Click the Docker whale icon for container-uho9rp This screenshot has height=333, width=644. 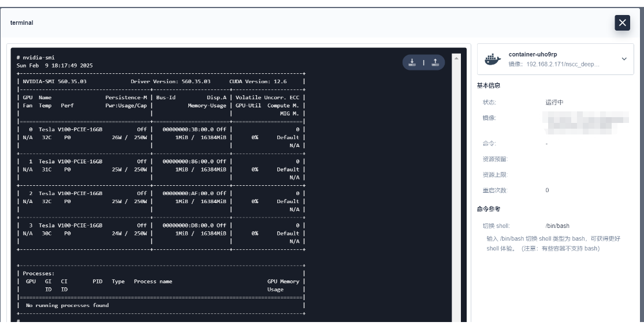493,59
